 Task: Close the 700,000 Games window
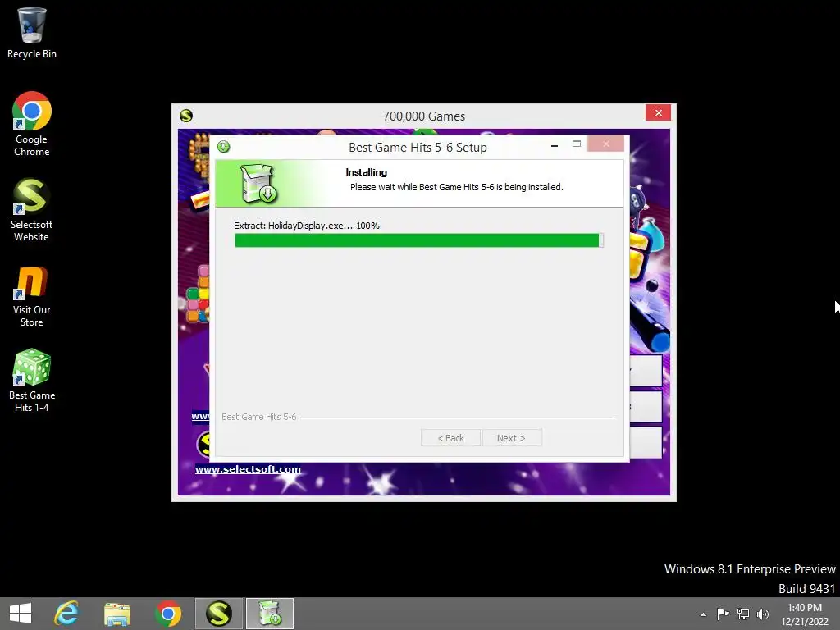[x=659, y=112]
